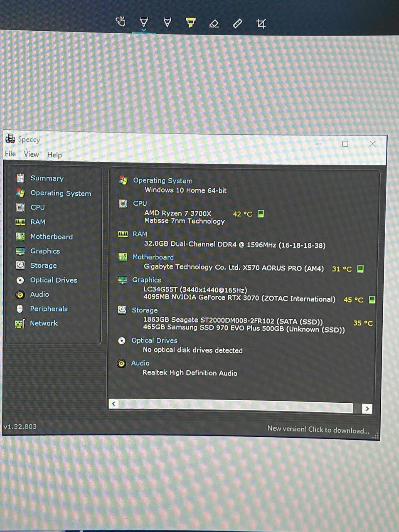Image resolution: width=399 pixels, height=532 pixels.
Task: Open the Optical Drives heading in summary
Action: point(154,340)
